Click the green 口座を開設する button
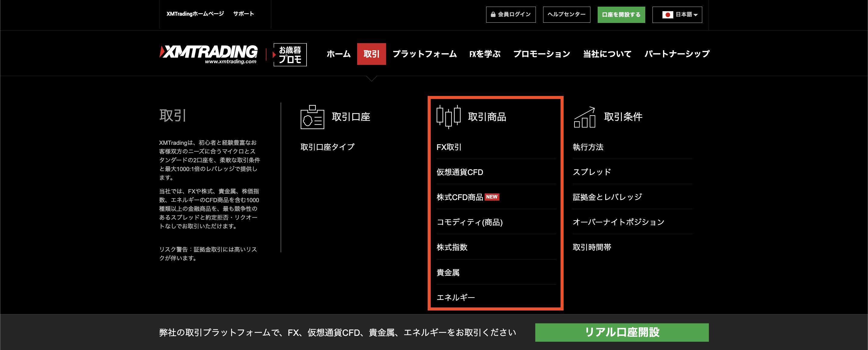The width and height of the screenshot is (868, 350). [621, 15]
